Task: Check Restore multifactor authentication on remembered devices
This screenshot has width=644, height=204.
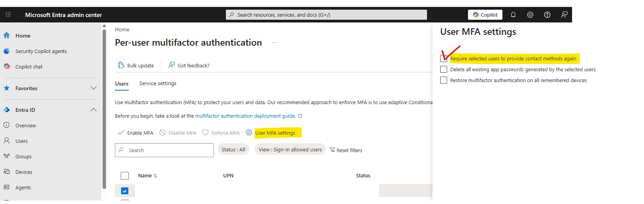Action: [x=444, y=80]
